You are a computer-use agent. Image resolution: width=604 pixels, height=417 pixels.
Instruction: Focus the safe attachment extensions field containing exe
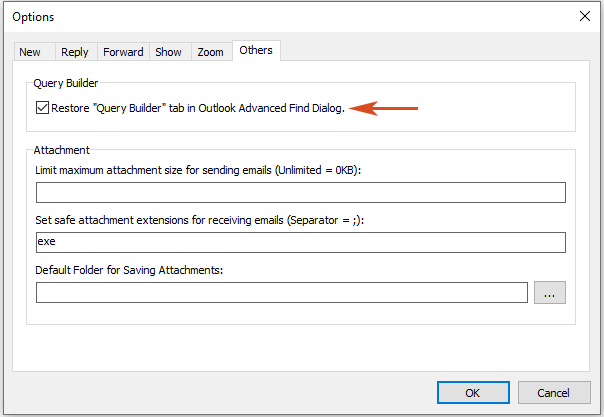[300, 242]
